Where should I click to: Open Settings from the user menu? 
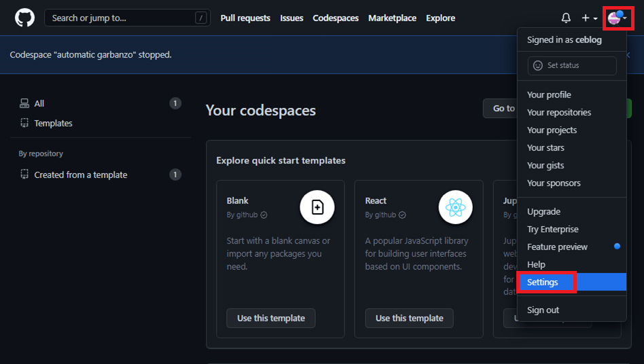point(571,283)
